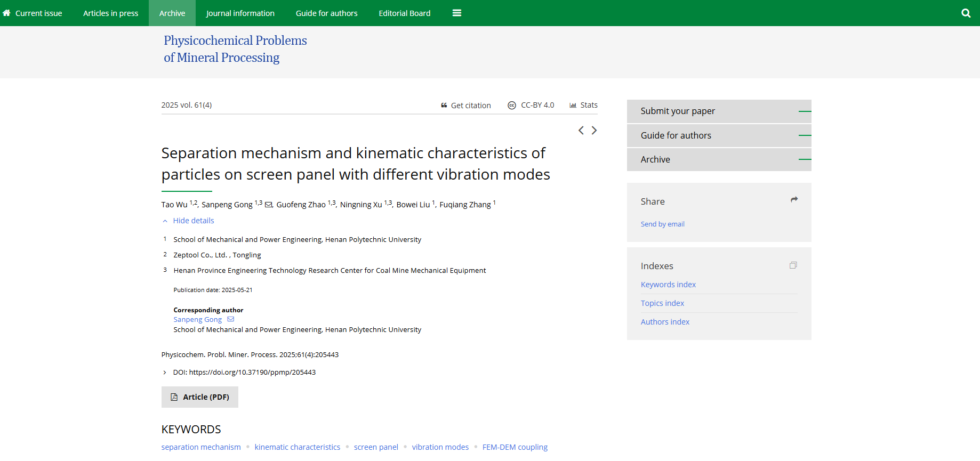980x461 pixels.
Task: Expand the DOI entry chevron
Action: coord(165,373)
